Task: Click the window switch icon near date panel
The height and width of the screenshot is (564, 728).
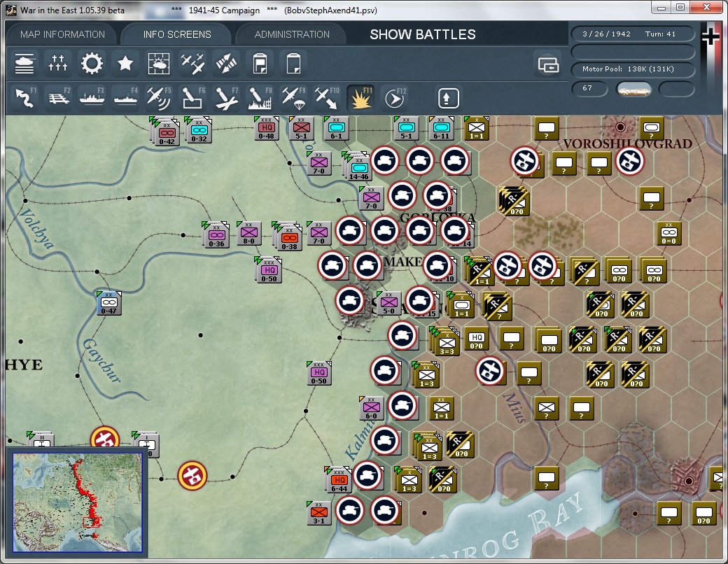Action: pos(548,64)
